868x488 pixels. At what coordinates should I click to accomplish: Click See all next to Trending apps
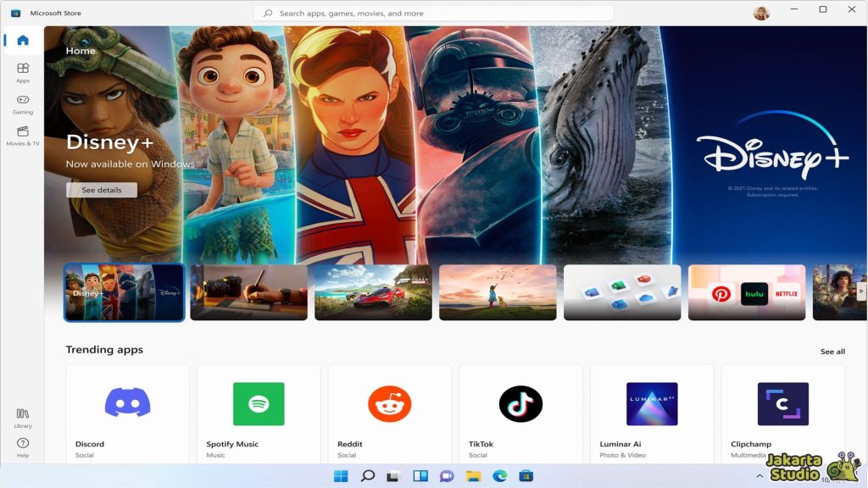tap(832, 350)
